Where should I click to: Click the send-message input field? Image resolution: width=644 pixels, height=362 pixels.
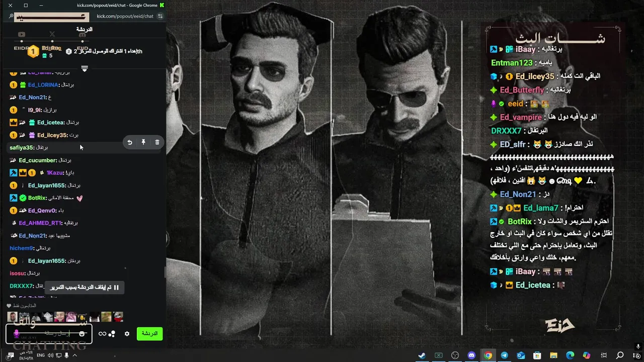tap(49, 333)
